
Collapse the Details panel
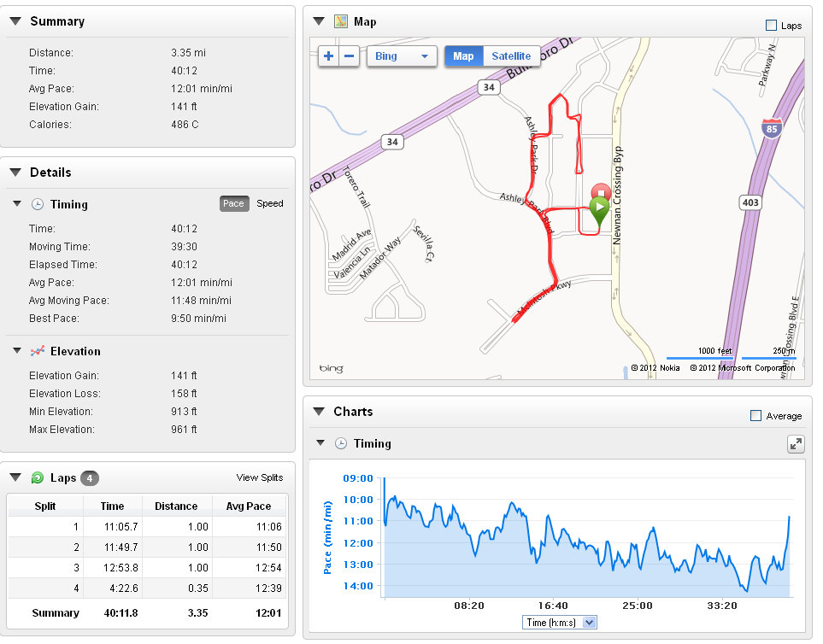[x=15, y=173]
